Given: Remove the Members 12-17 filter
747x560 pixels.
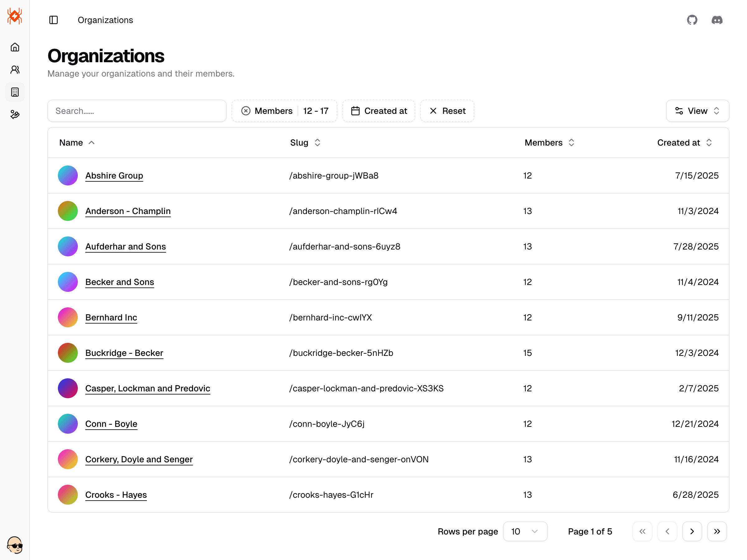Looking at the screenshot, I should (246, 111).
